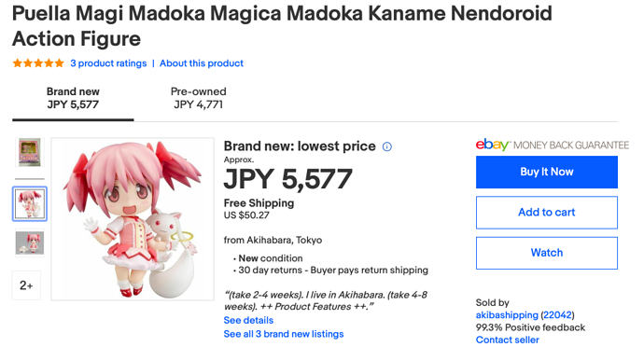
Task: Open See all 3 brand new listings
Action: coord(284,334)
